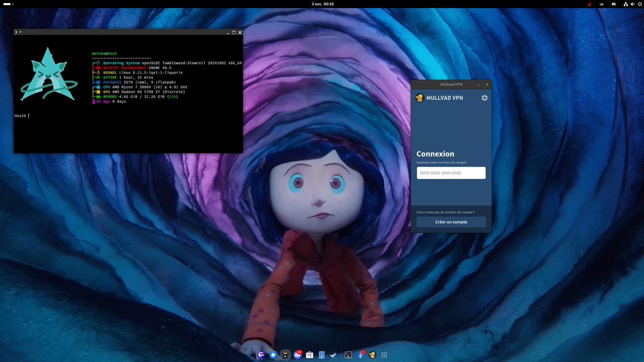Screen dimensions: 644x362
Task: Click the Mullvad mole logo
Action: [419, 98]
